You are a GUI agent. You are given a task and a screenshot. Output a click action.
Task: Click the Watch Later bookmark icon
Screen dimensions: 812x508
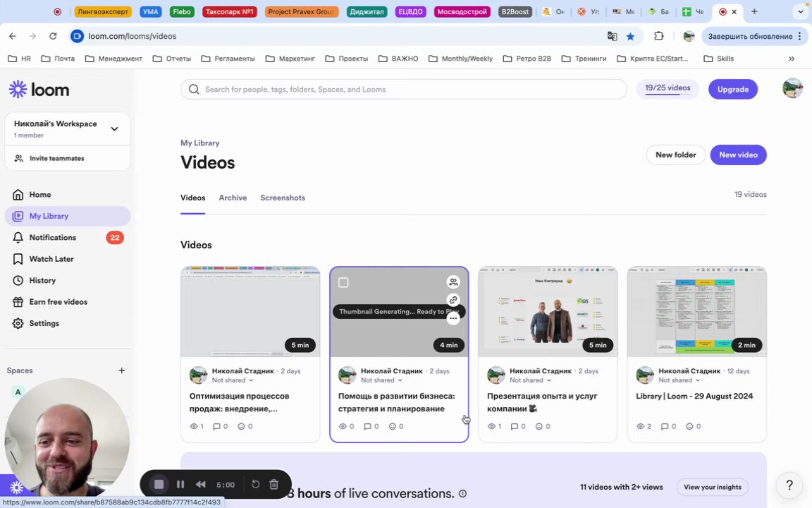[18, 259]
